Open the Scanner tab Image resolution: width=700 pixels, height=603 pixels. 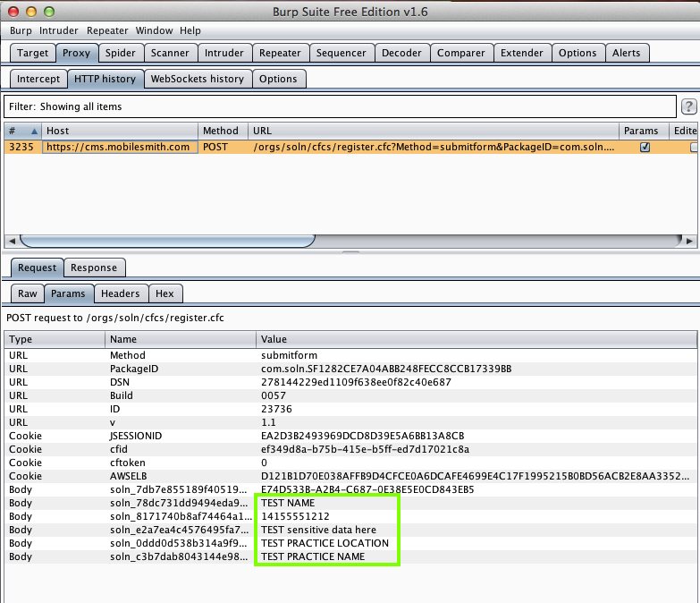(170, 53)
